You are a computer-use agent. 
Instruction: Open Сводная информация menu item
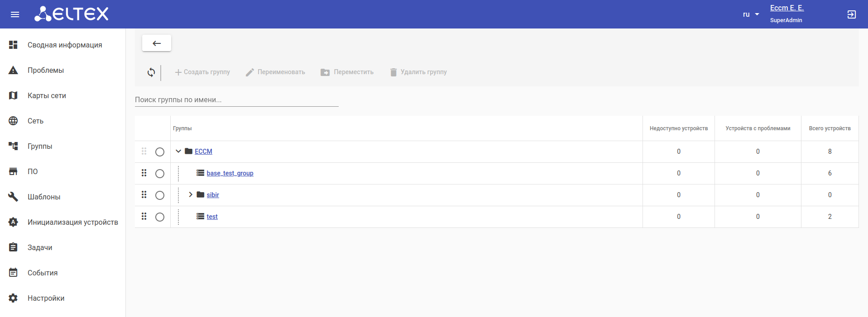pos(62,45)
